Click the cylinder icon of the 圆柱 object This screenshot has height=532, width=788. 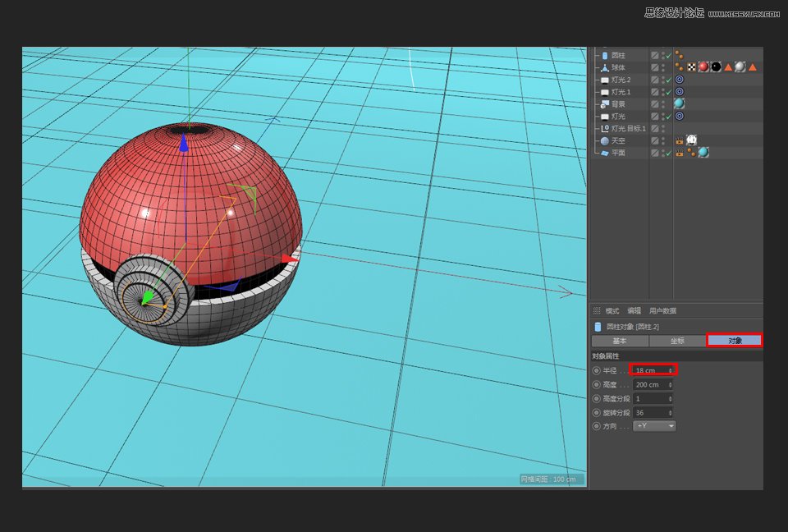point(604,54)
